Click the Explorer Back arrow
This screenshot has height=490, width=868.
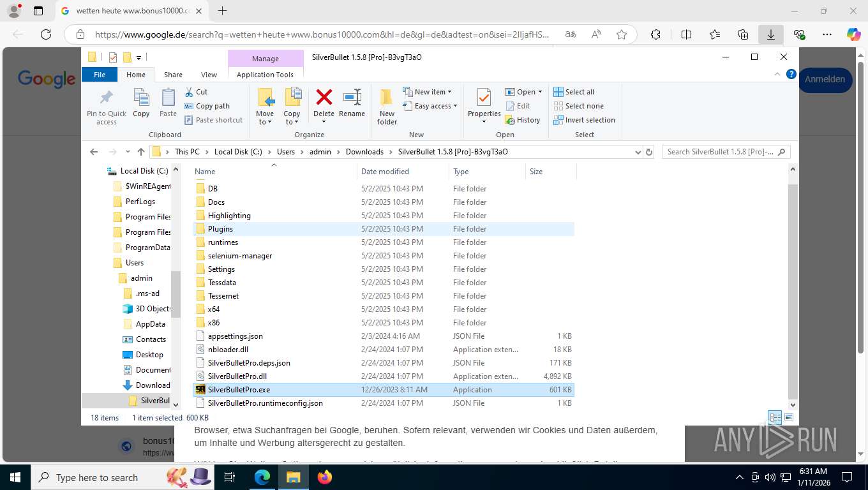pyautogui.click(x=94, y=152)
